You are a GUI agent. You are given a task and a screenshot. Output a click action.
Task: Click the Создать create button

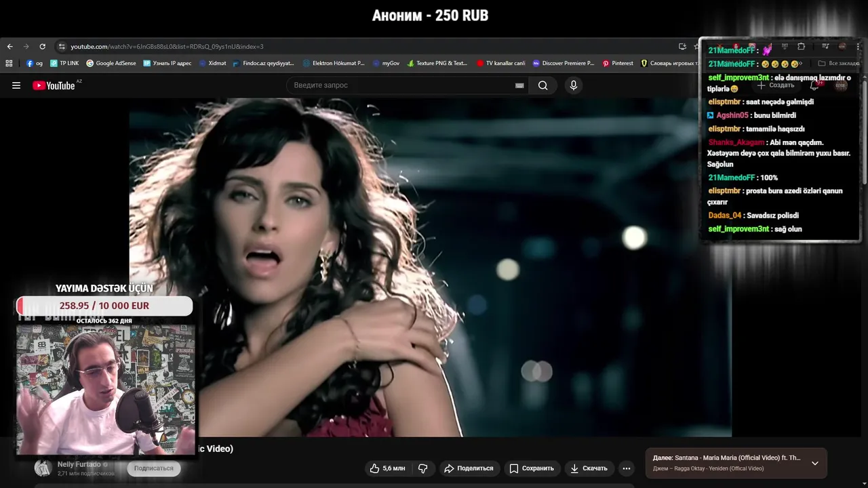click(x=775, y=85)
